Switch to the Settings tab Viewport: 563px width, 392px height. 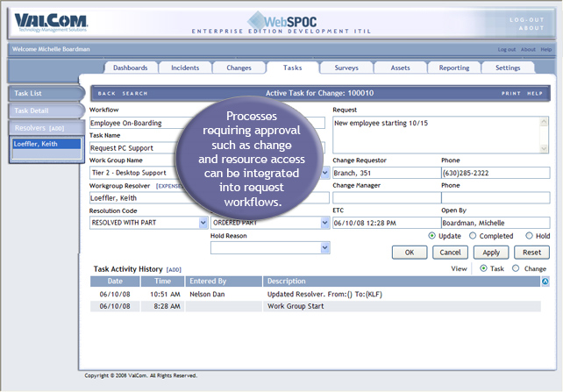point(508,68)
